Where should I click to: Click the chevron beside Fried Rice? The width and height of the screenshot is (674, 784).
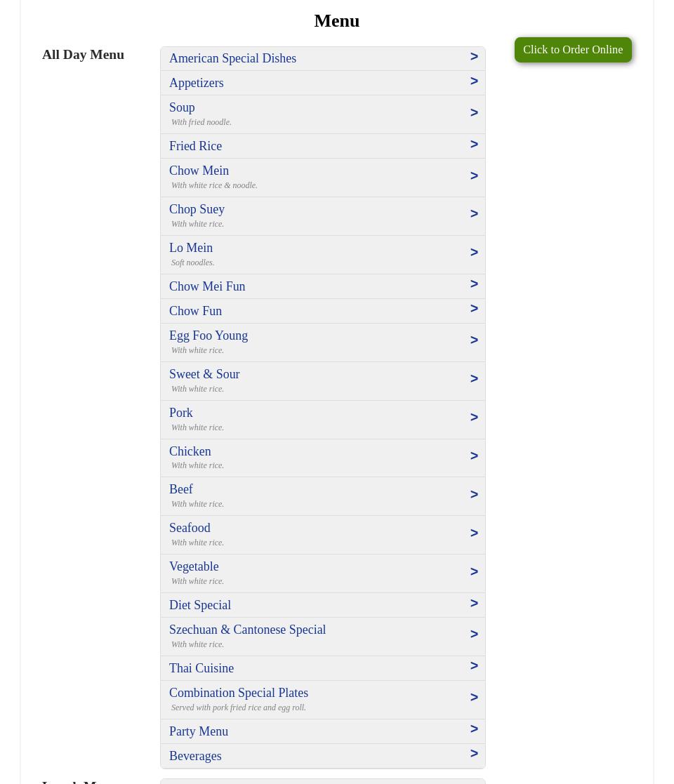(x=474, y=145)
